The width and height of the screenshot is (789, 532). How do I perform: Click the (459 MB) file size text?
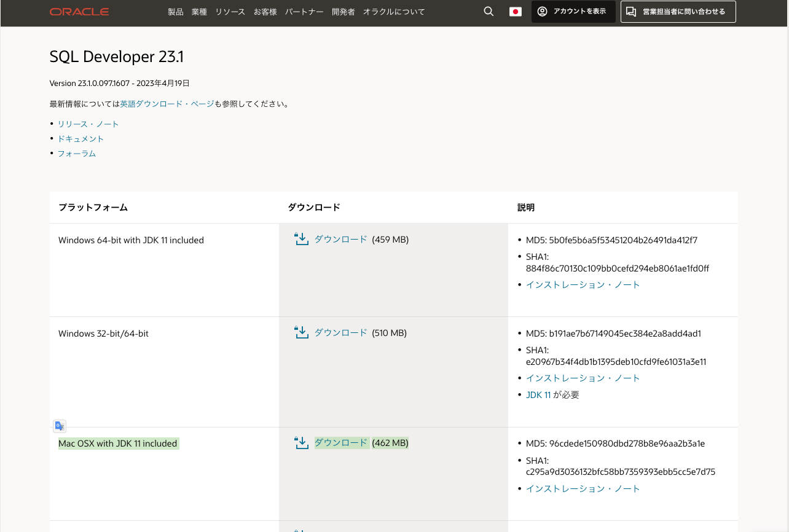pos(390,239)
